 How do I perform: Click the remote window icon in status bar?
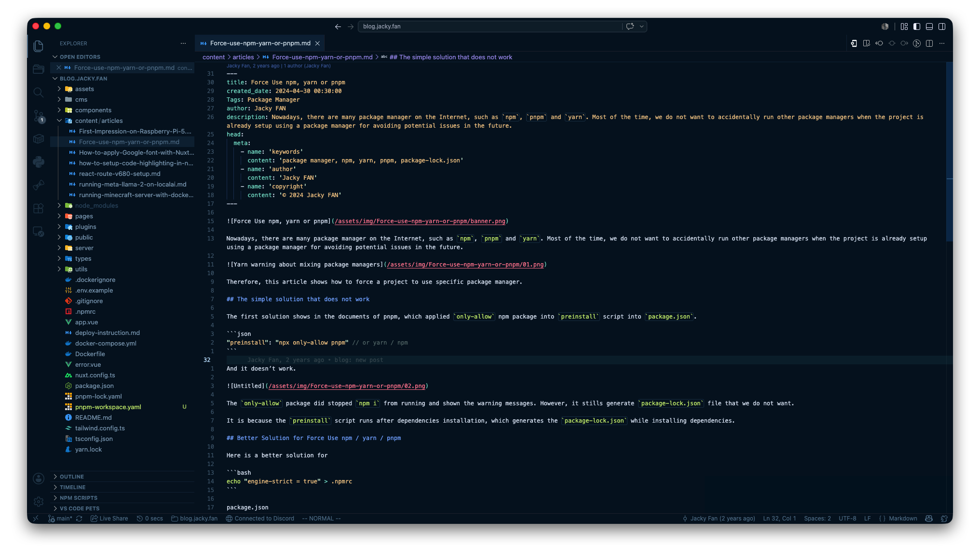click(x=36, y=519)
